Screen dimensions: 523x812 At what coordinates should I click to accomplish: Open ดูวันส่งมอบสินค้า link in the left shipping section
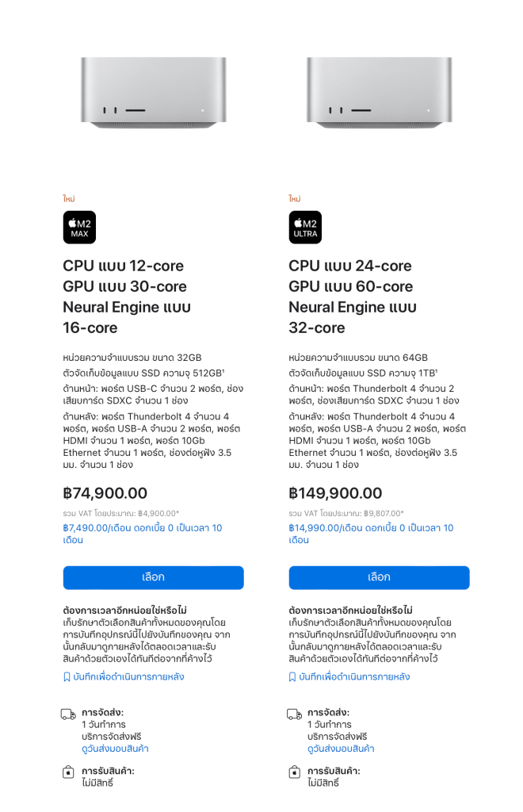pos(115,749)
